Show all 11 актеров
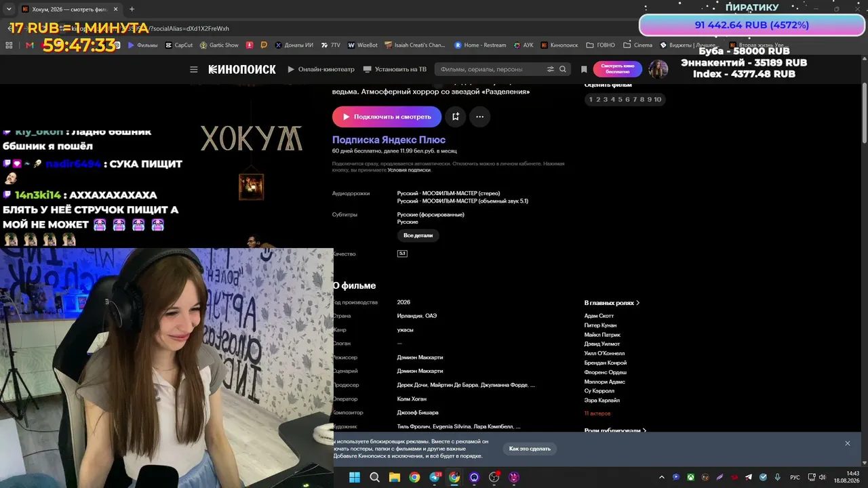Viewport: 868px width, 488px height. 597,413
